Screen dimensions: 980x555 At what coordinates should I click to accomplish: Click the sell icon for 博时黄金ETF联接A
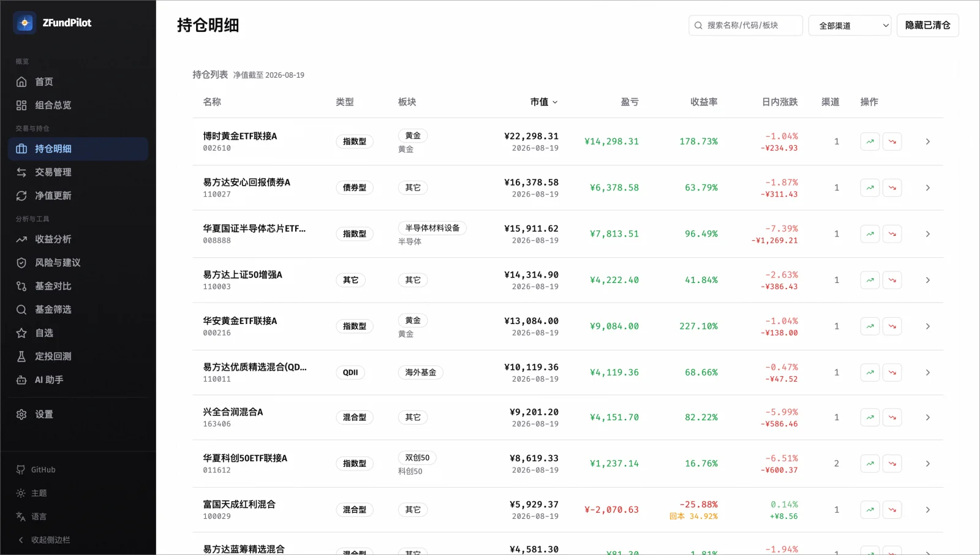click(892, 142)
